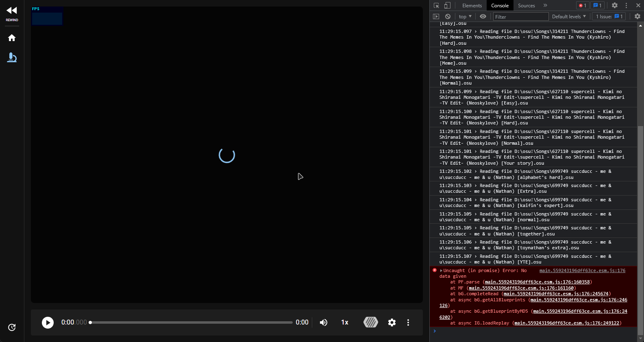This screenshot has height=342, width=644.
Task: Open the bG.completeRead source link
Action: [556, 294]
